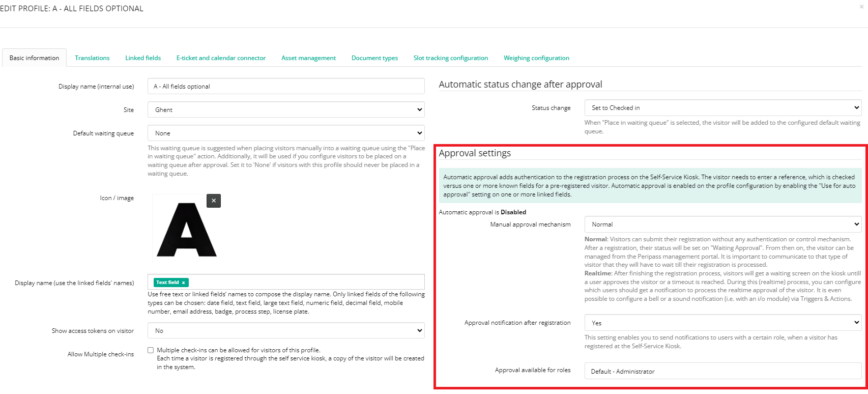Click the 'Automatic approval is Disabled' text
This screenshot has height=394, width=868.
point(482,212)
